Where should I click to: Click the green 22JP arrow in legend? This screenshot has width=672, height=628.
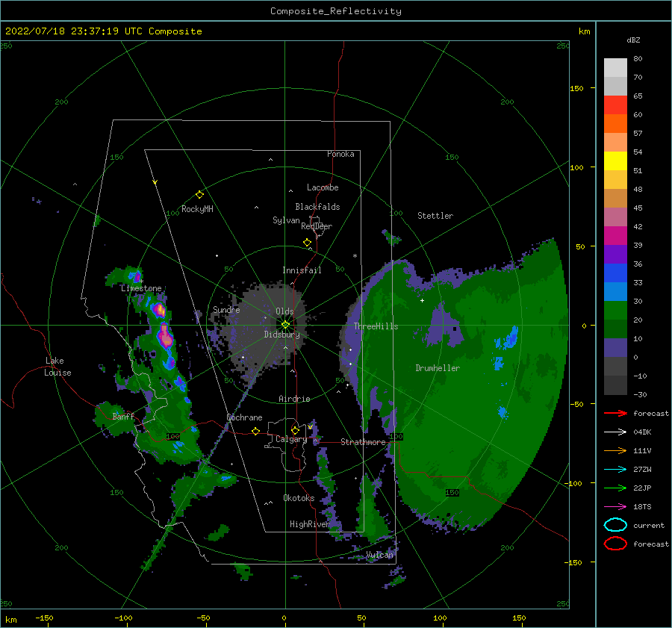point(615,488)
